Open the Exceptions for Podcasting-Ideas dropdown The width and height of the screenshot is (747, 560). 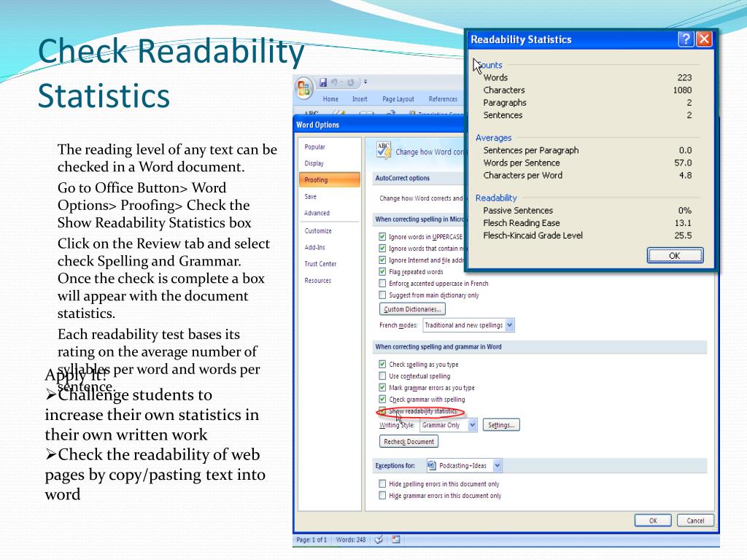tap(498, 465)
